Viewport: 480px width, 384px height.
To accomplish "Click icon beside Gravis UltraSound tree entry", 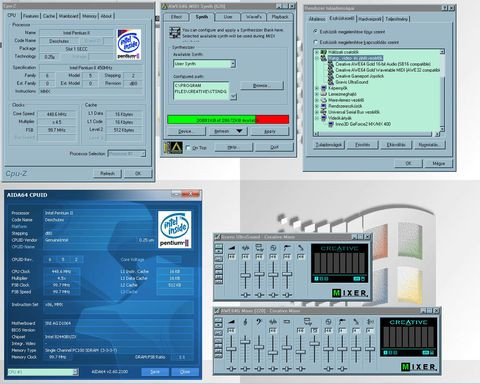I will tap(330, 82).
